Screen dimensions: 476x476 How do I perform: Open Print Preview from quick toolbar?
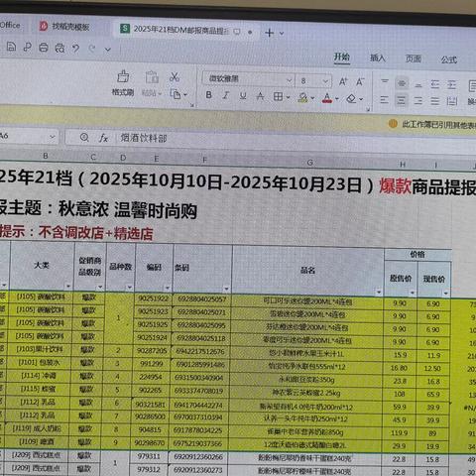tap(59, 48)
